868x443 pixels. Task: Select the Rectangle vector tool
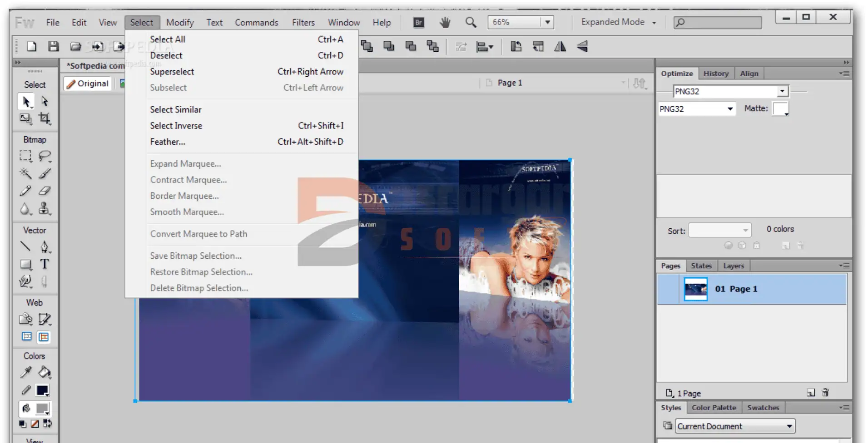(x=26, y=264)
